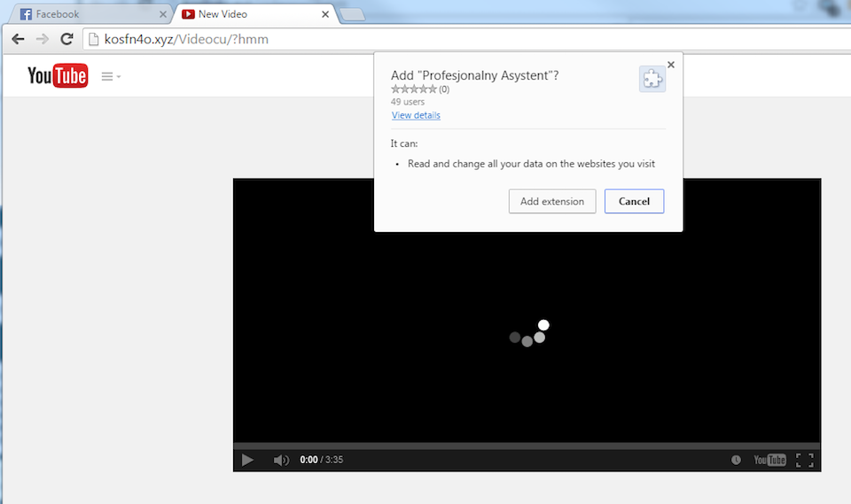Dismiss the extension dialog with X
The image size is (851, 504).
click(671, 65)
